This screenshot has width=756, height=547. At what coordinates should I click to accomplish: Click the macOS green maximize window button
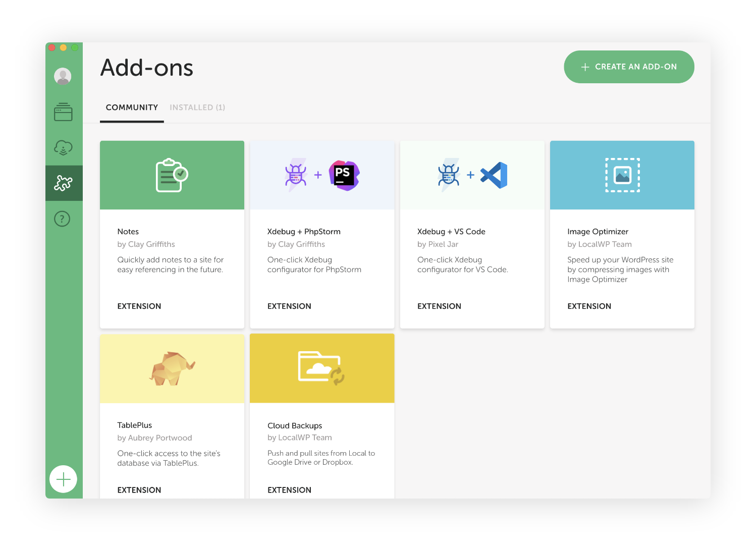pyautogui.click(x=75, y=47)
